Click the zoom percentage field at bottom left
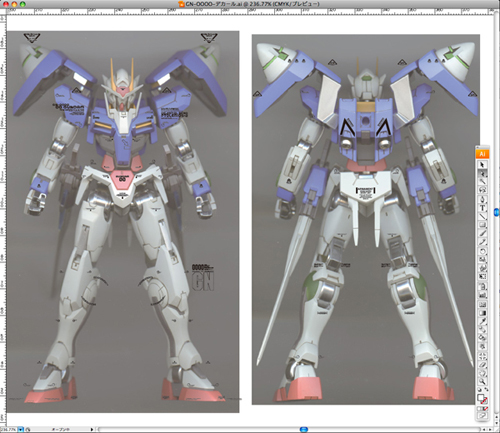Image resolution: width=500 pixels, height=433 pixels. (8, 429)
